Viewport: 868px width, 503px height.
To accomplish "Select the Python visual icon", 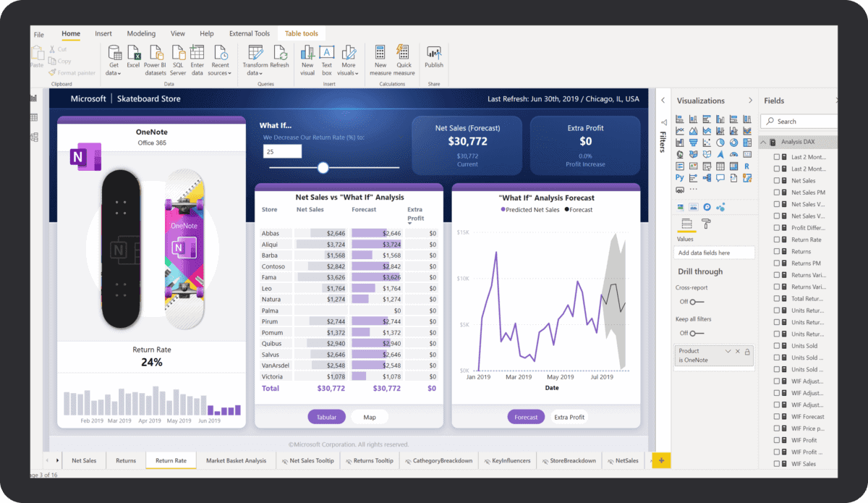I will [x=679, y=177].
